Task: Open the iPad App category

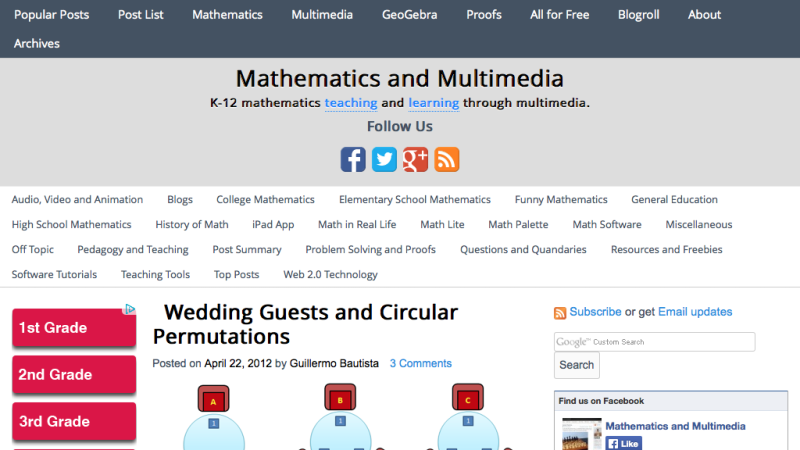Action: [x=273, y=224]
